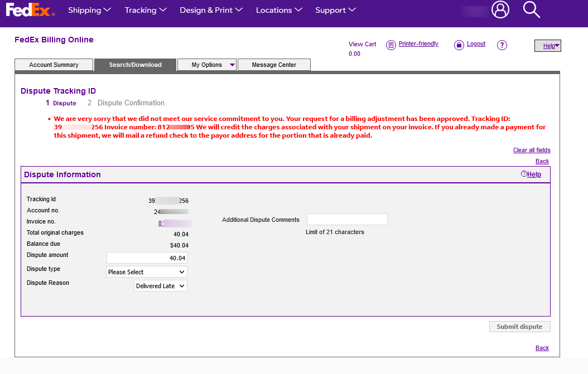Viewport: 588px width, 374px height.
Task: Expand the Shipping menu
Action: pos(89,10)
